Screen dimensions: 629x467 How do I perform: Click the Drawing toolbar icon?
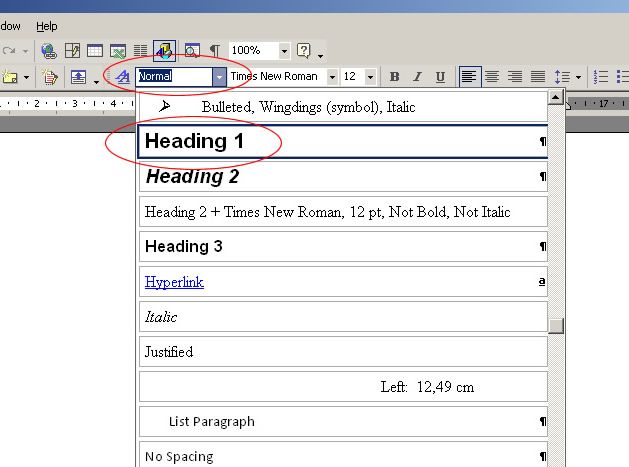pyautogui.click(x=165, y=50)
